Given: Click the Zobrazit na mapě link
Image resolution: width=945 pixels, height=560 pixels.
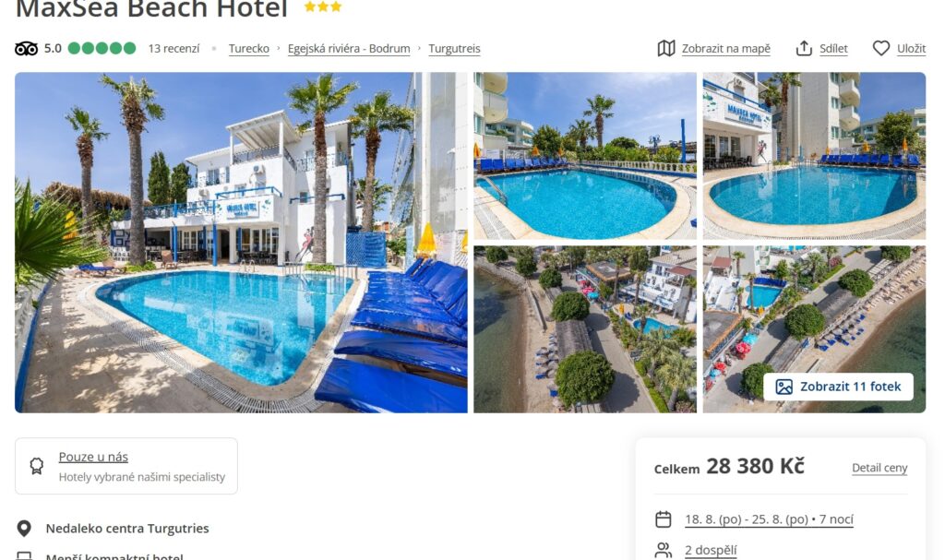Looking at the screenshot, I should click(x=726, y=48).
